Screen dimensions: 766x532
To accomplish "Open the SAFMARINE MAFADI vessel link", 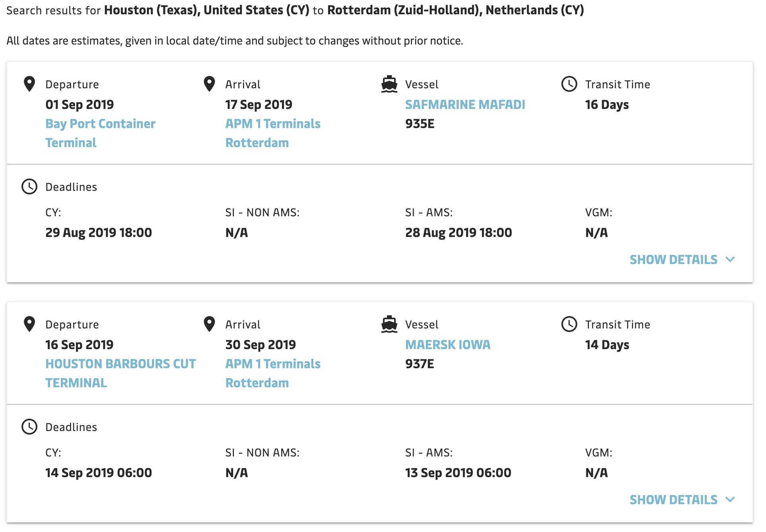I will 465,105.
